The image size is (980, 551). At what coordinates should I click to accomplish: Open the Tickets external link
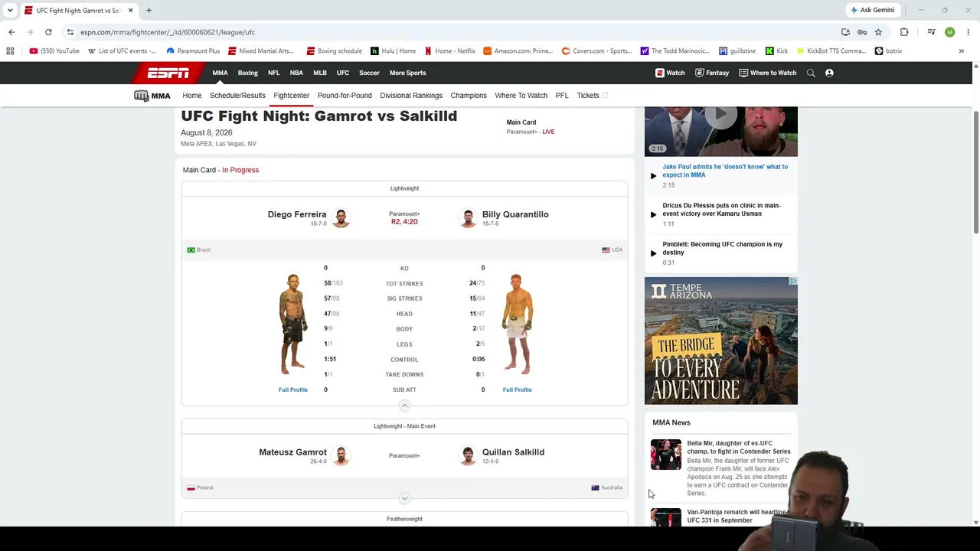coord(592,96)
